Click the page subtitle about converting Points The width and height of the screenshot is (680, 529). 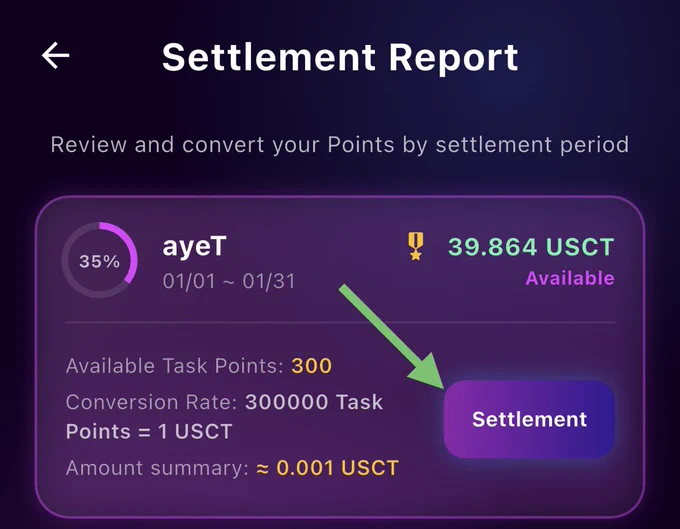coord(340,145)
